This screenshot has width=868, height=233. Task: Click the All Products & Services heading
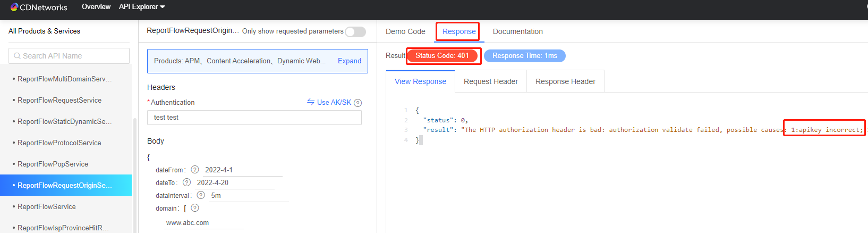(44, 31)
